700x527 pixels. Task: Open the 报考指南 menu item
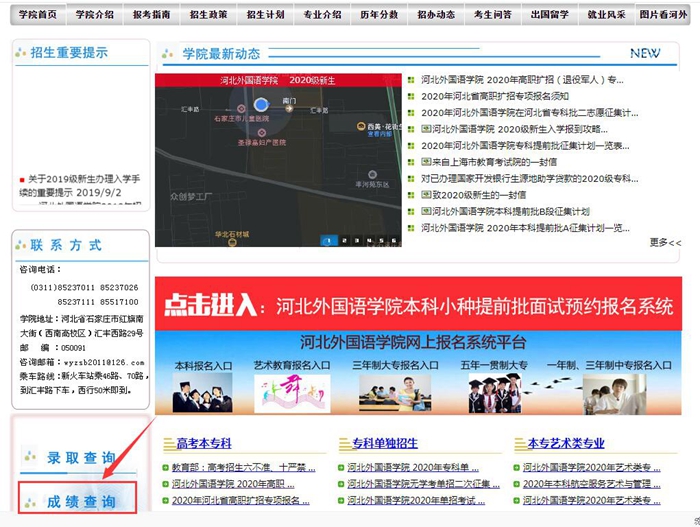(151, 15)
